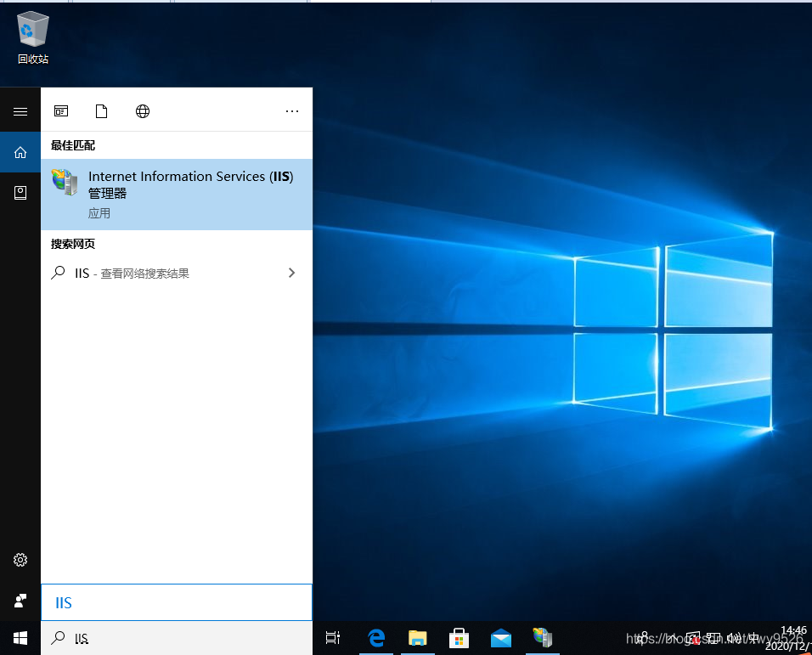Image resolution: width=812 pixels, height=655 pixels.
Task: Open the more options ellipsis menu
Action: coord(292,110)
